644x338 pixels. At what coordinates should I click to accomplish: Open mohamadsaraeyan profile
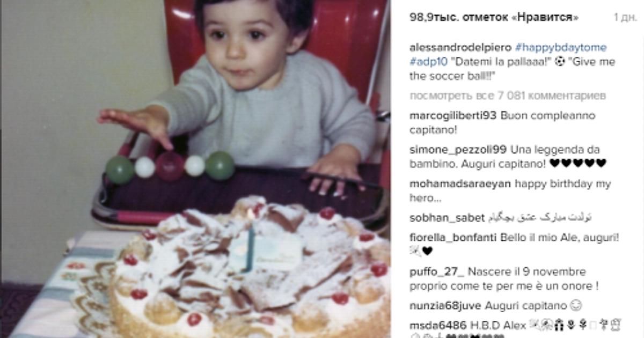tap(460, 184)
